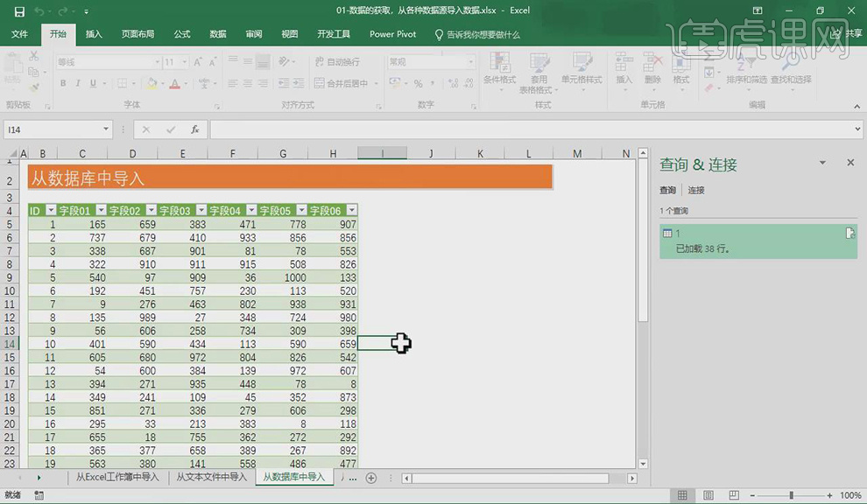
Task: Switch to Page Break Preview icon
Action: point(734,495)
